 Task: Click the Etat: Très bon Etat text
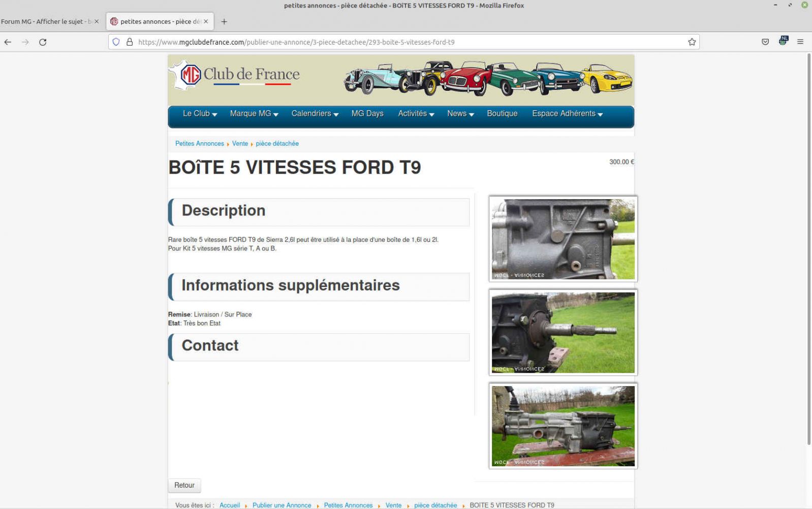tap(194, 324)
